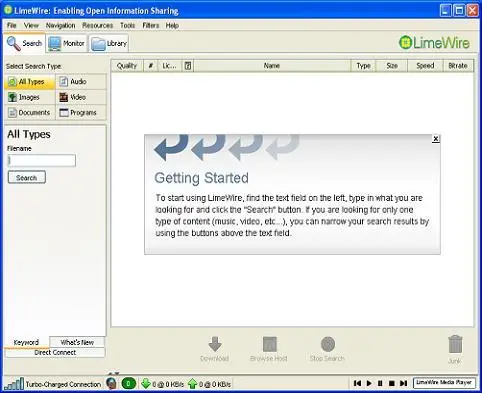This screenshot has width=482, height=393.
Task: Switch to the What's New tab
Action: click(x=77, y=342)
